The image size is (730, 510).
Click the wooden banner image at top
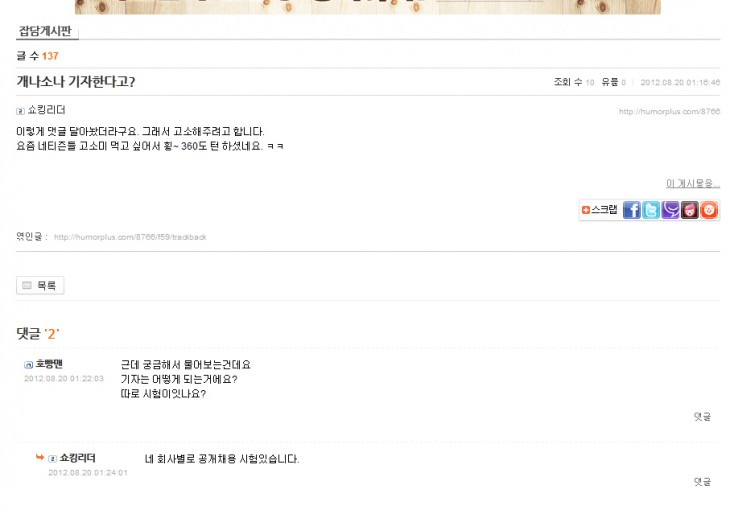[x=367, y=7]
